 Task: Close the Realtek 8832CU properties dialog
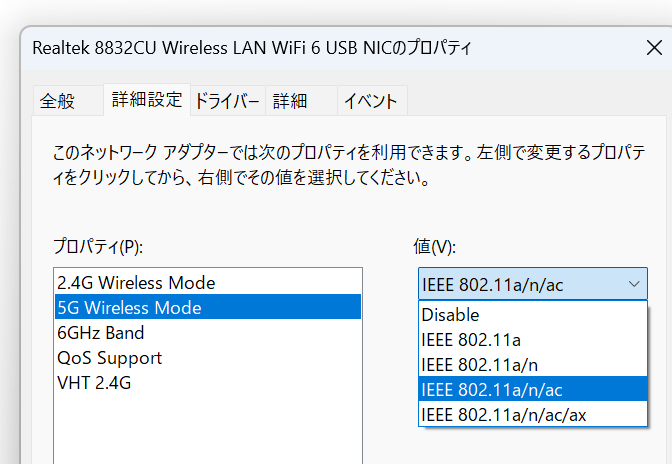pyautogui.click(x=654, y=48)
